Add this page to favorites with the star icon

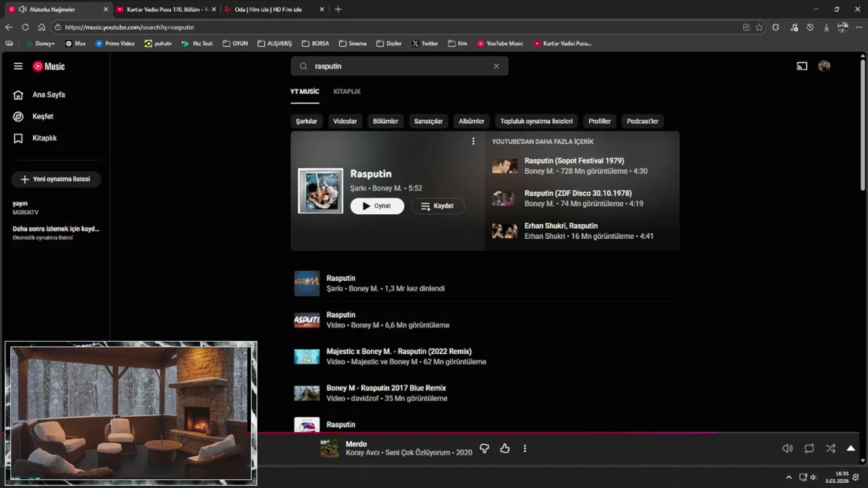coord(759,27)
